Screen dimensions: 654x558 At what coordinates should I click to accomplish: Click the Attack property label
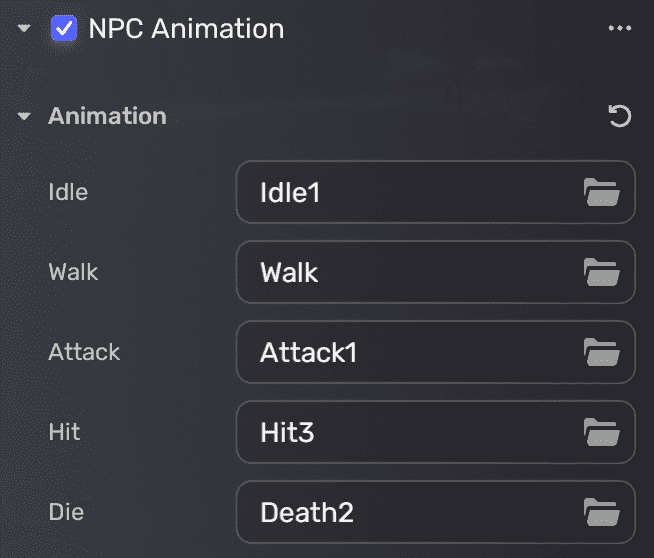click(x=84, y=352)
